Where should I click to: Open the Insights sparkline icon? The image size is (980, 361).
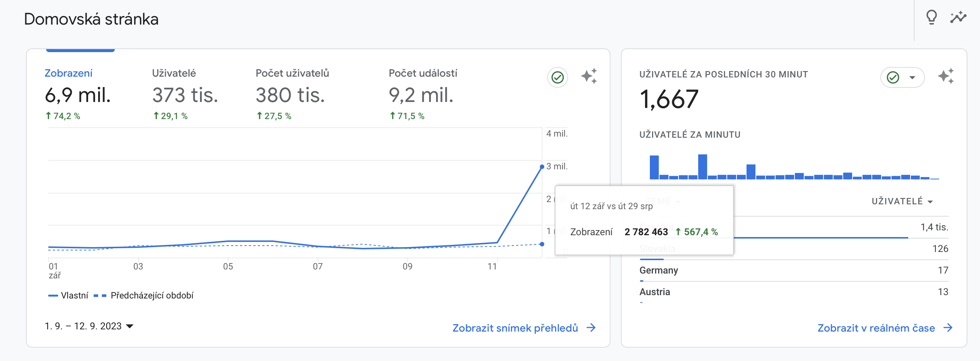coord(958,17)
